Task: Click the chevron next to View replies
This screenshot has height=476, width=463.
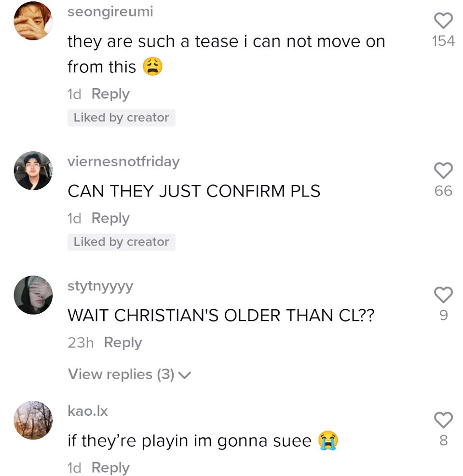Action: click(185, 375)
